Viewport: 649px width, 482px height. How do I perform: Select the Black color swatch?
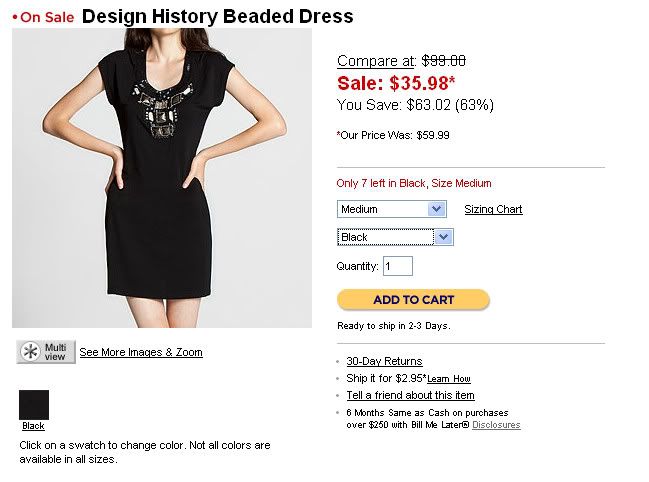point(34,405)
